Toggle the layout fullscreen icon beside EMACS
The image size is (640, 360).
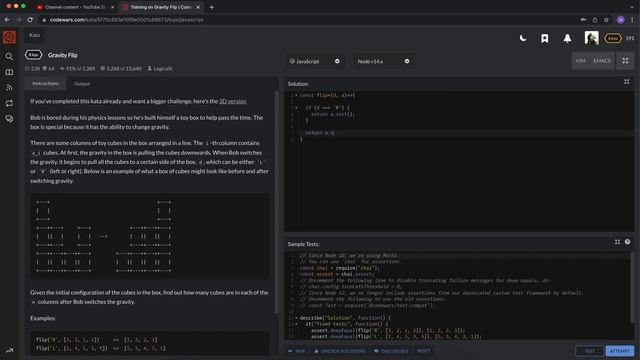(625, 61)
